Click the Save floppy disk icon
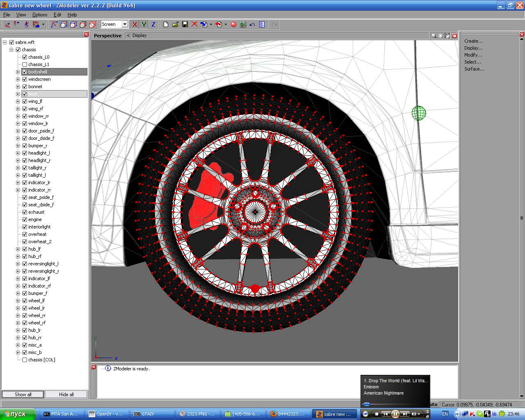The image size is (525, 420). click(x=185, y=25)
